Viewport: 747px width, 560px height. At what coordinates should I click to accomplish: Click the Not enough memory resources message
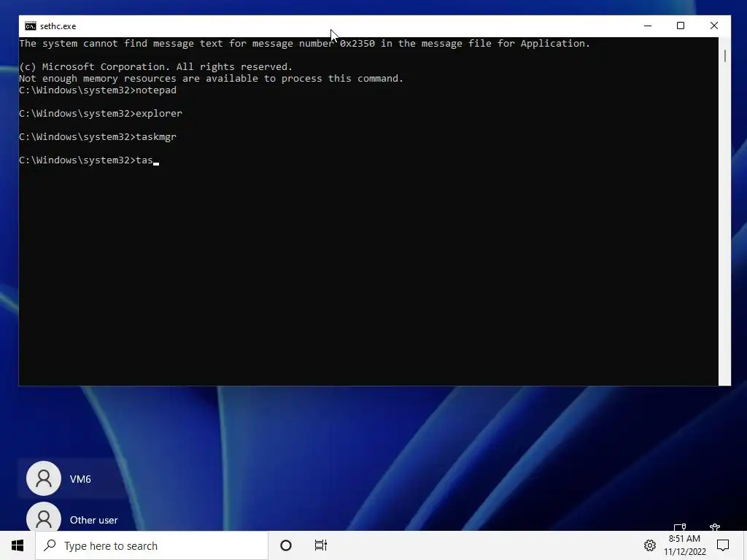click(x=211, y=79)
